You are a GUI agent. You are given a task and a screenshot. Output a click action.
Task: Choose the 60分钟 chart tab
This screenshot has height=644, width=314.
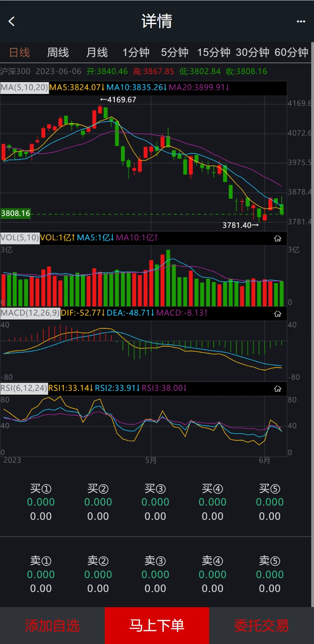tap(291, 52)
